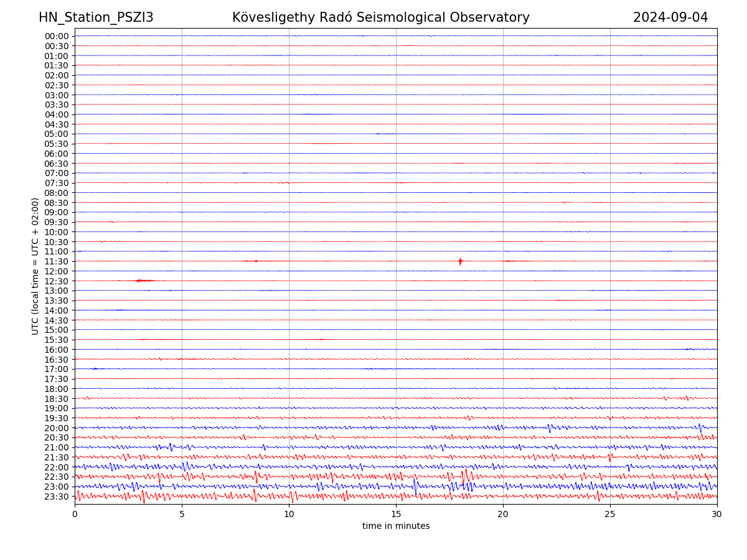The image size is (747, 560).
Task: Select the 00:00 row time label
Action: coord(57,36)
